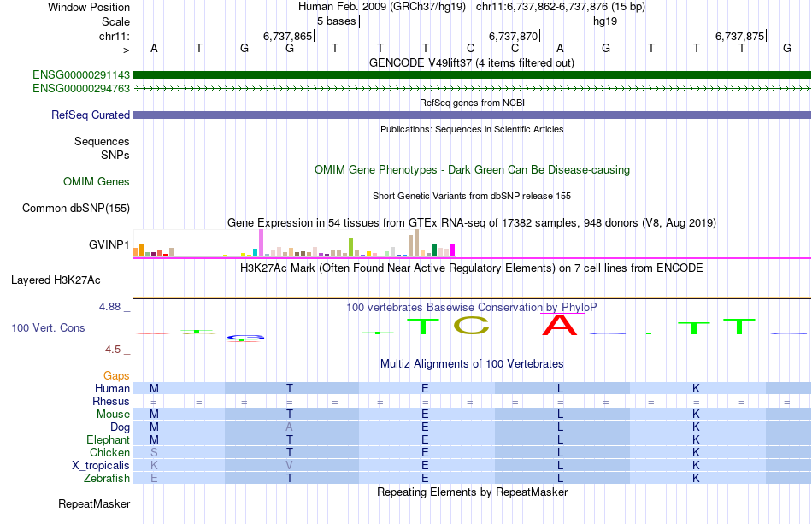Click the Sequences track label

pos(102,141)
